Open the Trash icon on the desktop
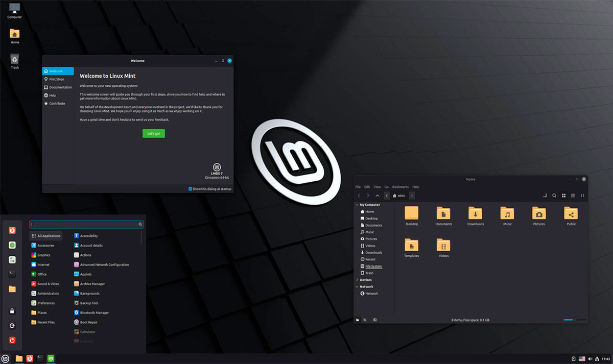Viewport: 613px width, 364px height. 15,62
